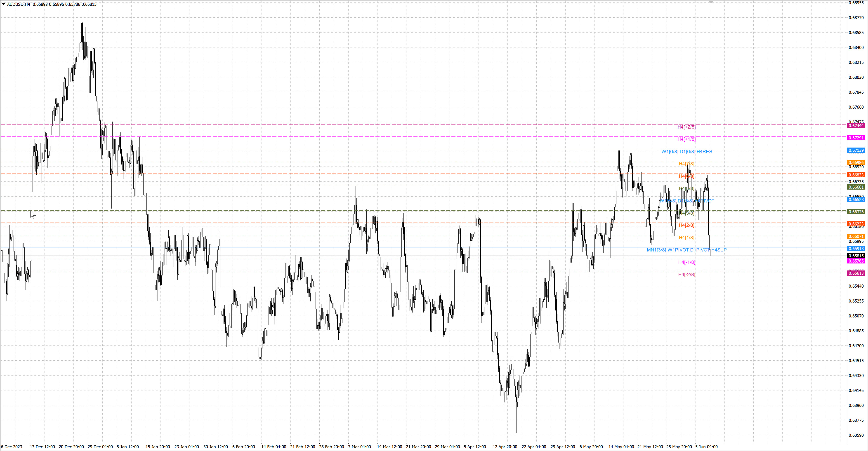Viewport: 868px width, 451px height.
Task: Click the W1[6/8] D1[6/8] H4RES label
Action: click(686, 152)
